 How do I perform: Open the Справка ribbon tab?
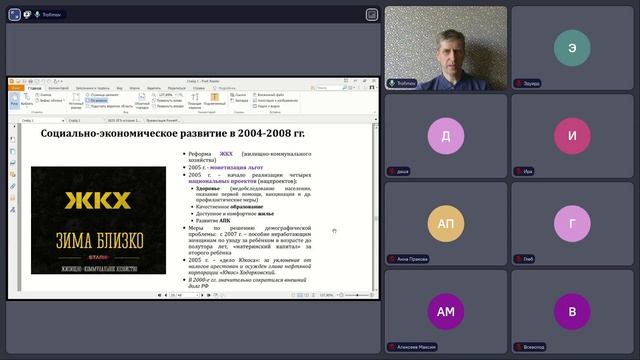click(199, 88)
